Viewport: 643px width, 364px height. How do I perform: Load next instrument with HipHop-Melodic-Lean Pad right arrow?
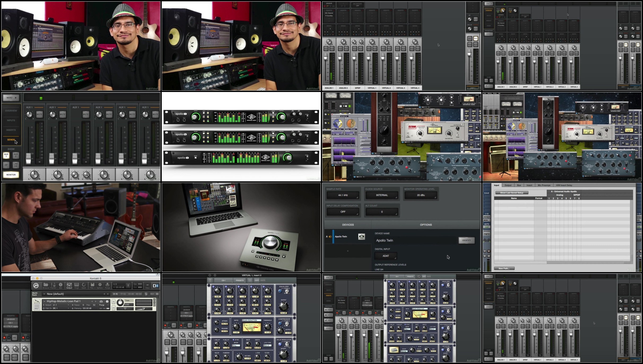tap(96, 301)
